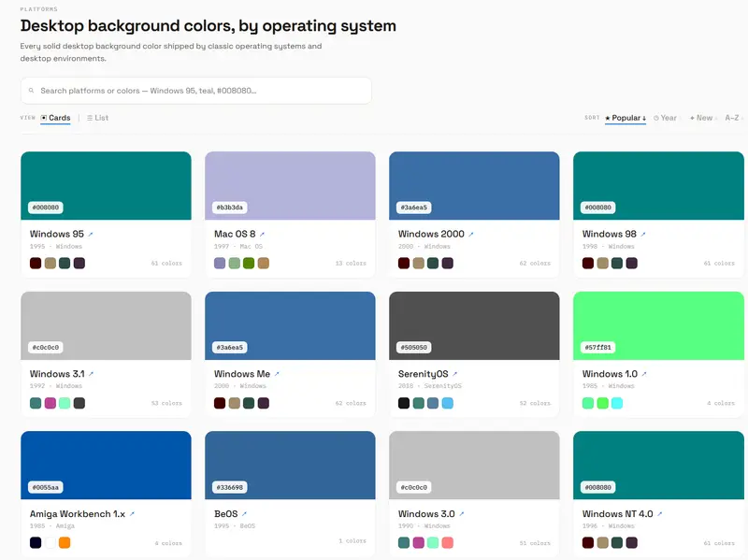
Task: Click the #3a6ea5 hex badge on Windows 2000
Action: point(414,208)
